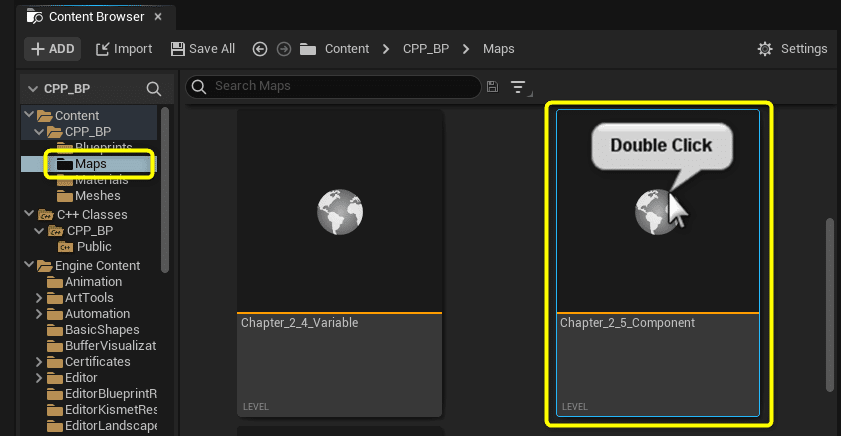841x436 pixels.
Task: Select the EditorKismetRes folder
Action: click(102, 410)
